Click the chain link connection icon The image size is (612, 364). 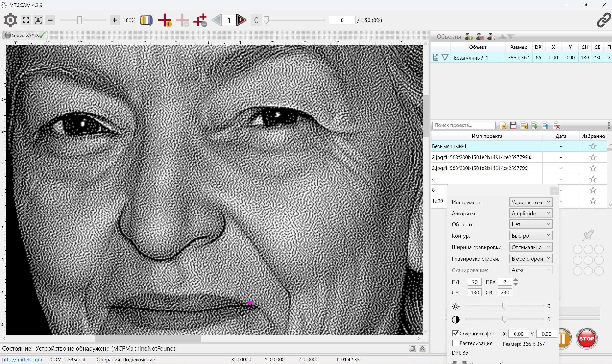603,20
